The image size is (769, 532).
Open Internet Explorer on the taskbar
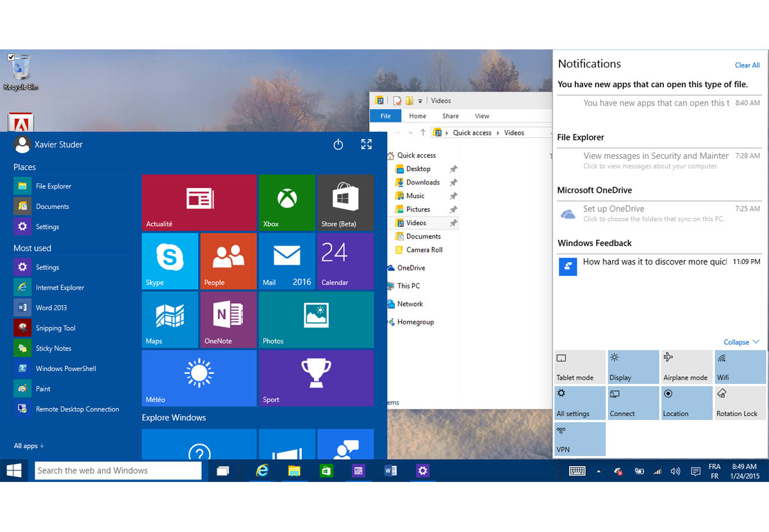pyautogui.click(x=262, y=471)
